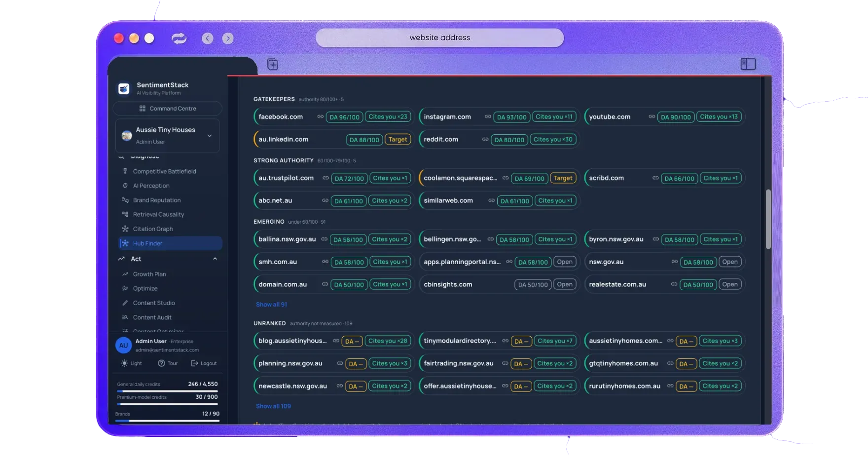Collapse the Act section
Screen dimensions: 868x466
215,259
